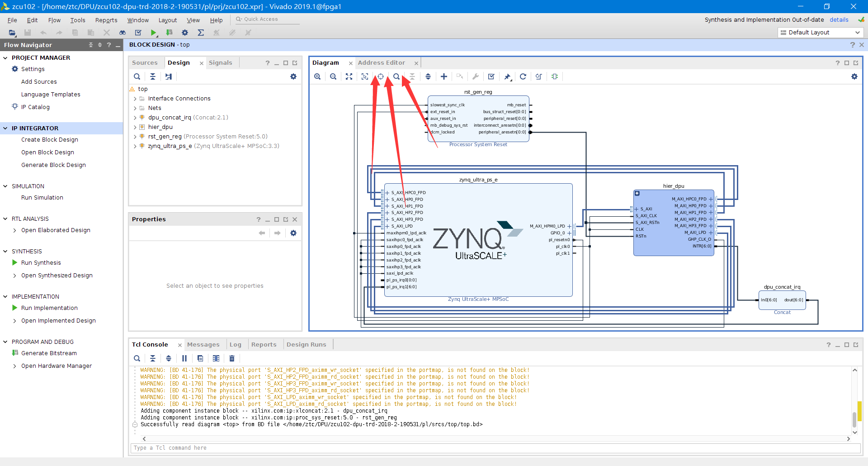Close the Tcl Console tab
Image resolution: width=868 pixels, height=466 pixels.
(x=179, y=345)
